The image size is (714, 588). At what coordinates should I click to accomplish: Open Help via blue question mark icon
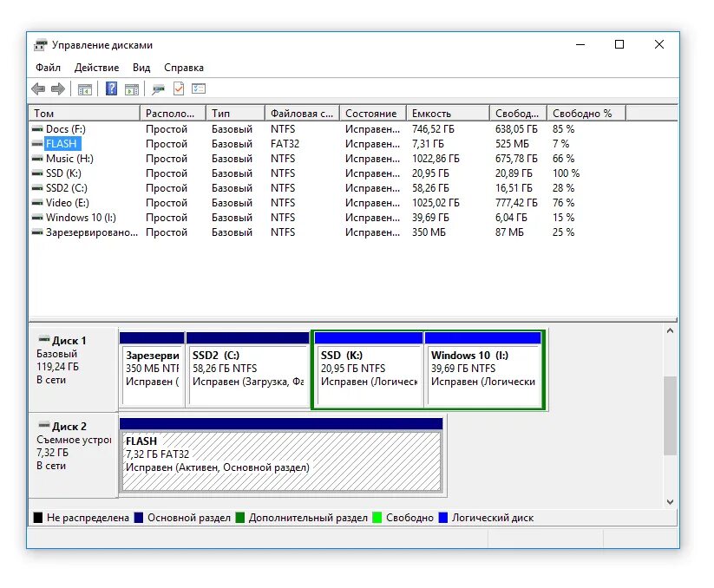click(x=111, y=88)
